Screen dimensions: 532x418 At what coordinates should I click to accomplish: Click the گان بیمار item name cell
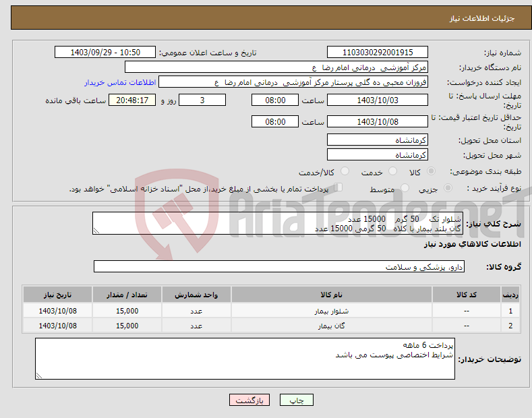tap(332, 326)
